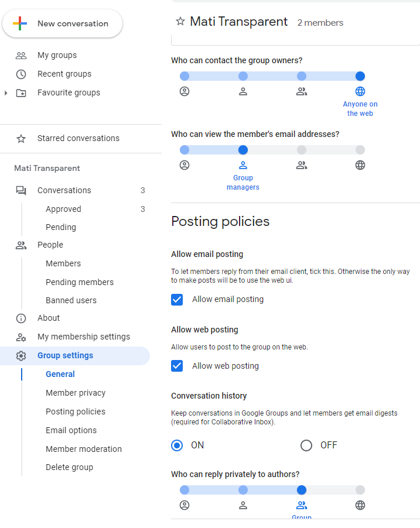Expand the Favourite groups list

click(x=6, y=93)
